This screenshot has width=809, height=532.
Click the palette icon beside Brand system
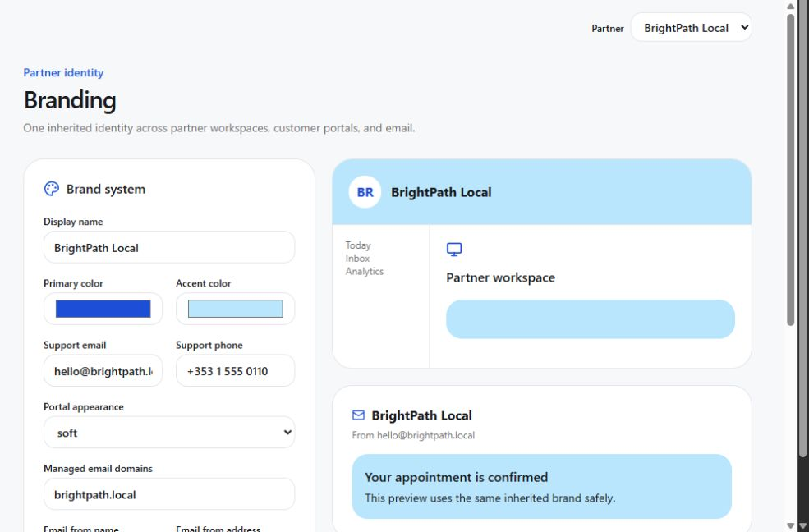(x=52, y=189)
